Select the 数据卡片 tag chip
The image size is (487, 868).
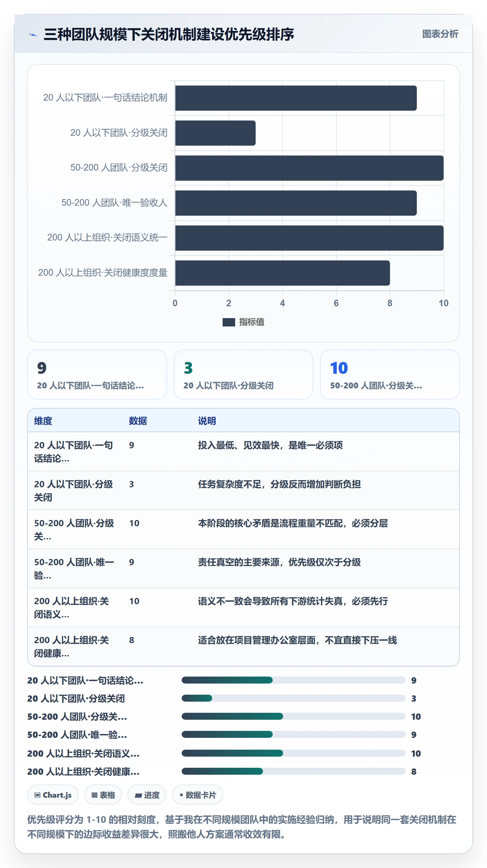coord(197,795)
